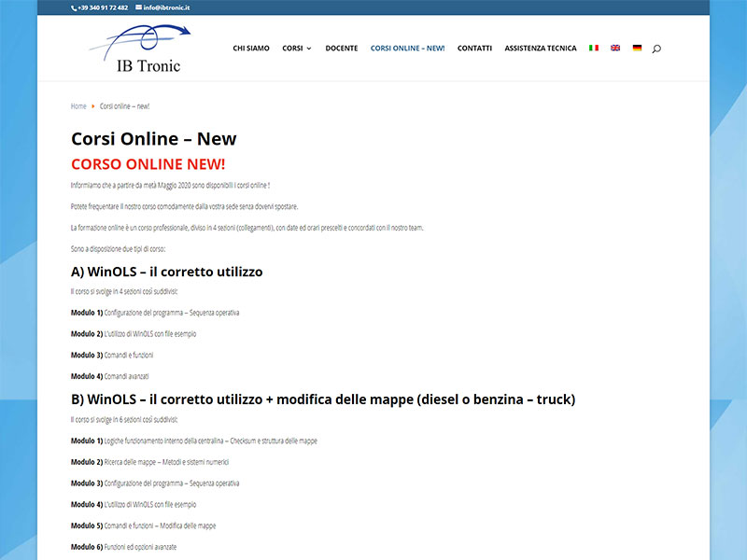Click 'Modulo 4) Comandi avanzati' line

coord(109,376)
